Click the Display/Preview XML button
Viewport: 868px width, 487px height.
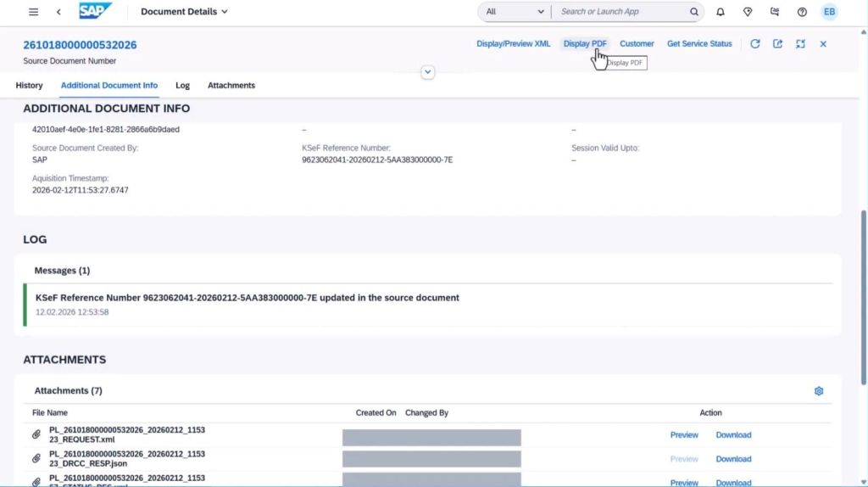coord(513,44)
